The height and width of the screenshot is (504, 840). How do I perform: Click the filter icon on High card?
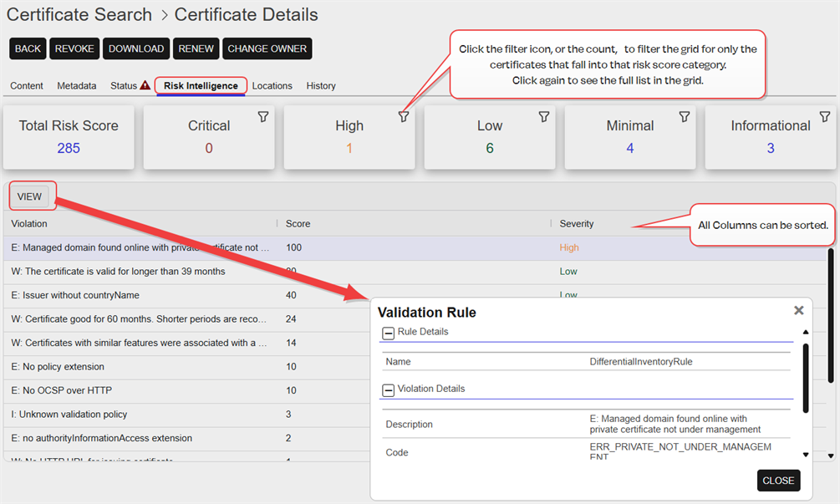tap(404, 117)
